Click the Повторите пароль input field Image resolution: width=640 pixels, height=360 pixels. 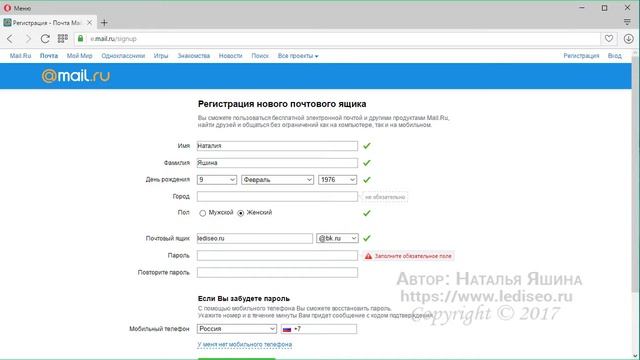tap(277, 272)
